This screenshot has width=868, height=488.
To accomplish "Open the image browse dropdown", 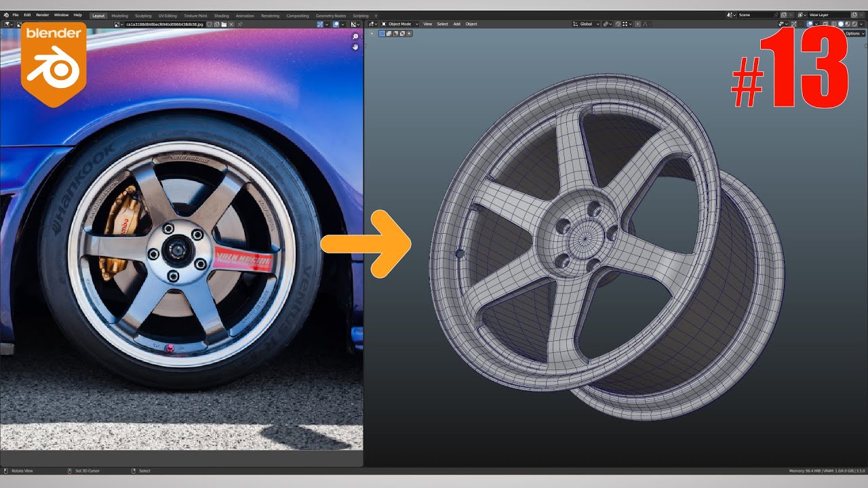I will (x=119, y=24).
